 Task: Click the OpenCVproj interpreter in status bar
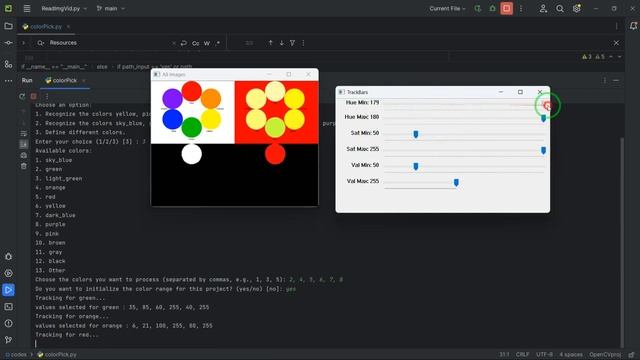(604, 354)
